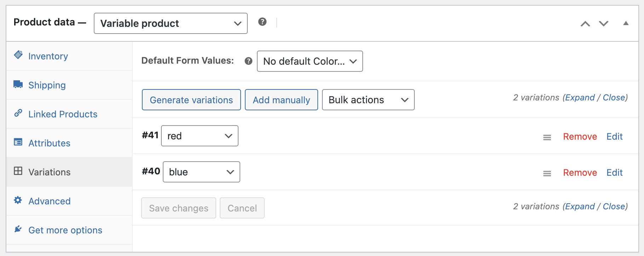The image size is (644, 256).
Task: Click drag handle for variation #41
Action: 547,137
